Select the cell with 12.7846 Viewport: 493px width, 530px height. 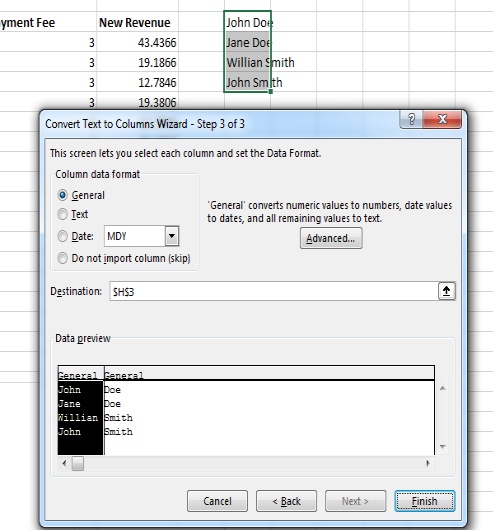(x=138, y=82)
